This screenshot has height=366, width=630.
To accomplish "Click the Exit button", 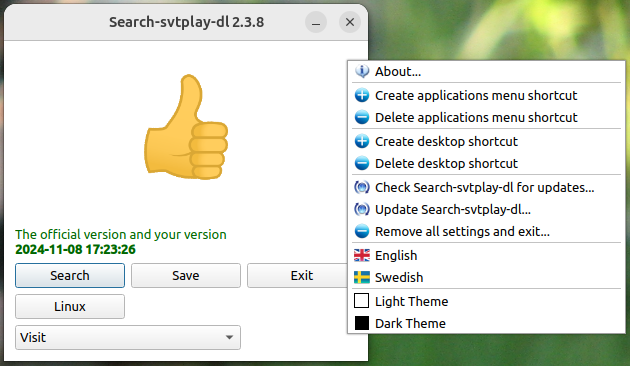I will pos(297,276).
